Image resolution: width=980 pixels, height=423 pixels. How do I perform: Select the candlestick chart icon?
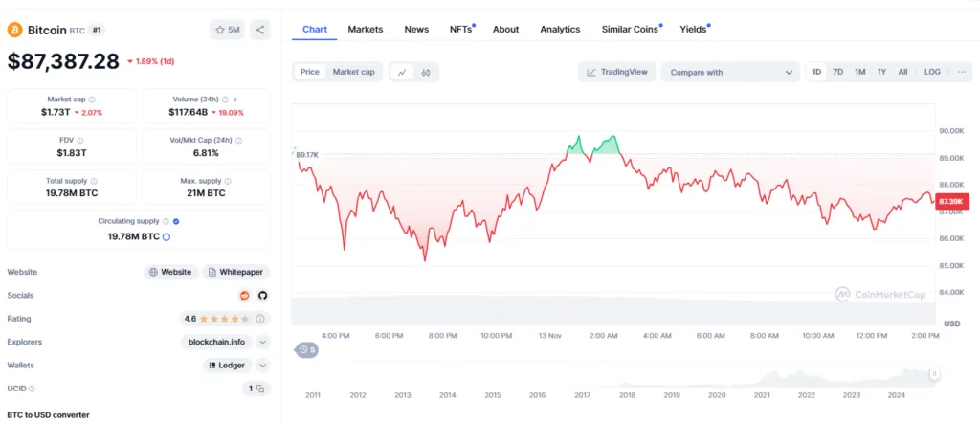click(x=426, y=72)
